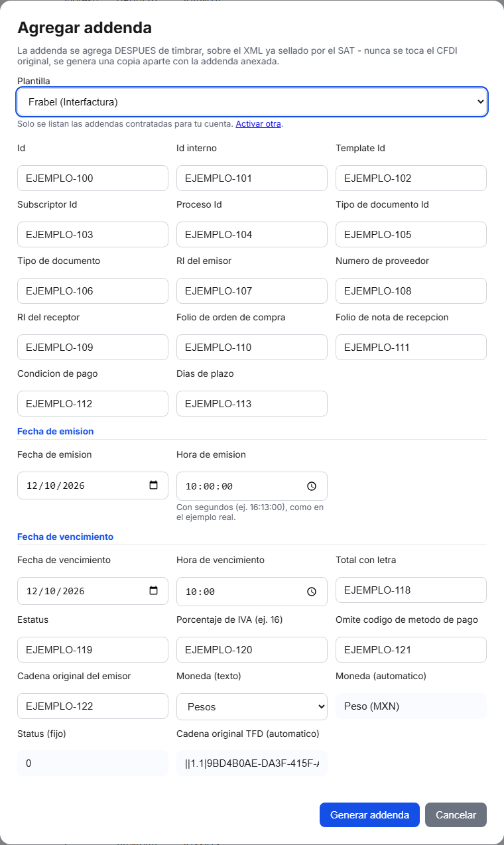Open the Plantilla dropdown showing Frabel (Interfactura)

[252, 102]
